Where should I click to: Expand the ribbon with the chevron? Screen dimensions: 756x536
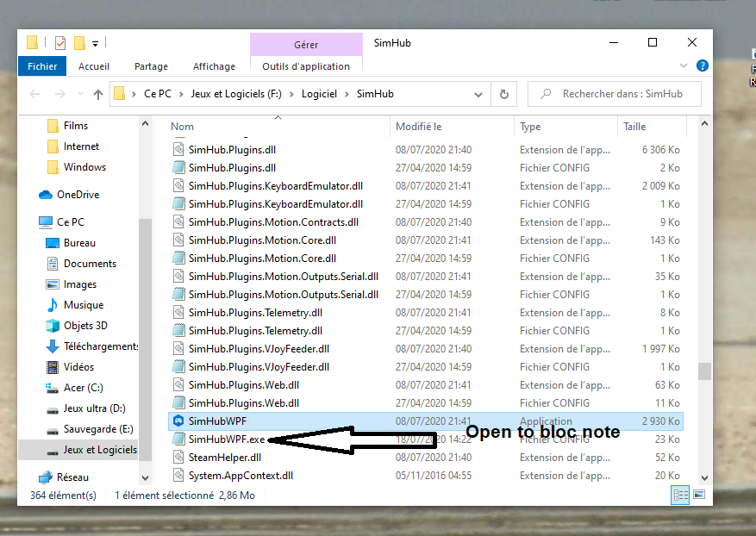pyautogui.click(x=684, y=65)
